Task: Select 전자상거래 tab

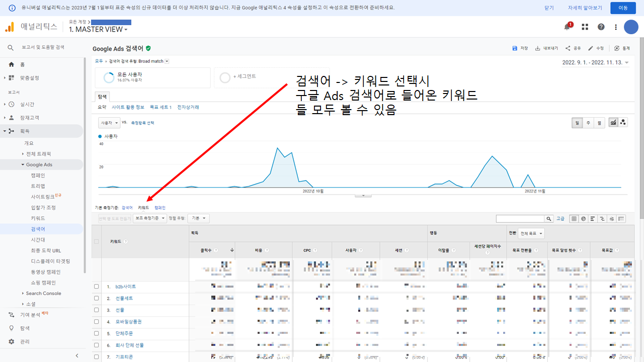Action: (188, 107)
